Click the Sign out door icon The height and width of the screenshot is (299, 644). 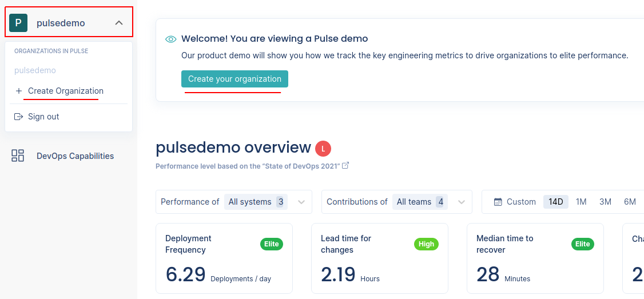[18, 117]
